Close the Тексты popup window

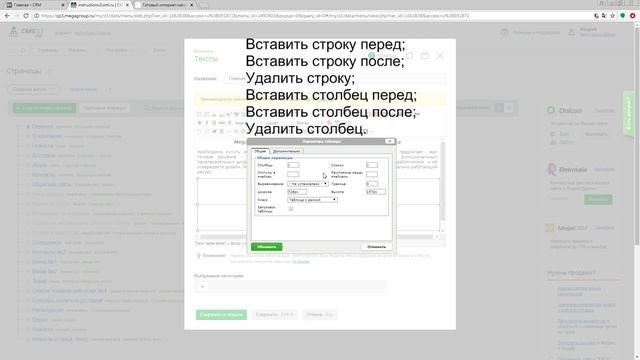[x=440, y=56]
